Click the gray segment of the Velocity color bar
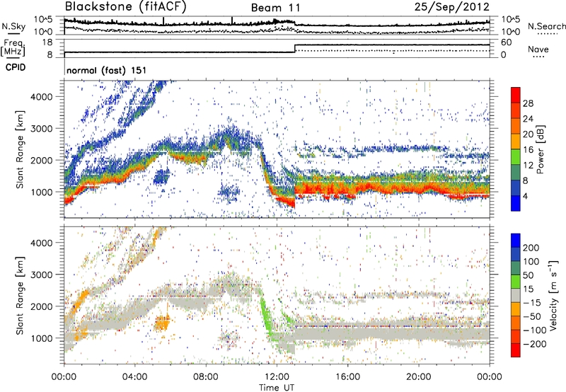The image size is (566, 392). (516, 295)
